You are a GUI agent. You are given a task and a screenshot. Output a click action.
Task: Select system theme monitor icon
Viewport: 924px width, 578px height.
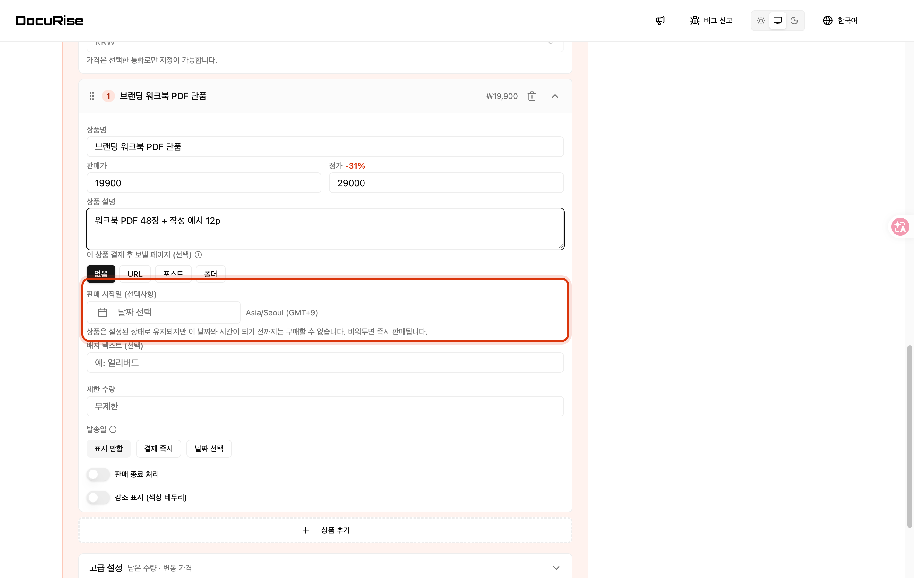click(x=777, y=21)
